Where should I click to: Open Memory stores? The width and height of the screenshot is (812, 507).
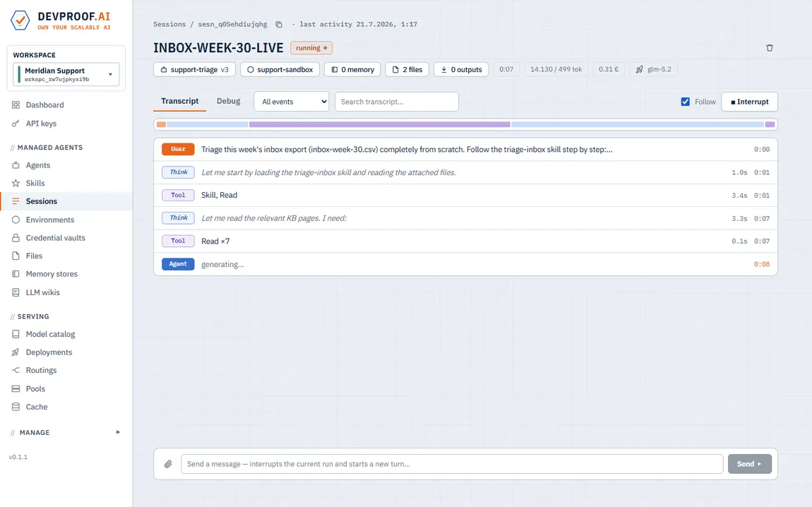(x=52, y=274)
